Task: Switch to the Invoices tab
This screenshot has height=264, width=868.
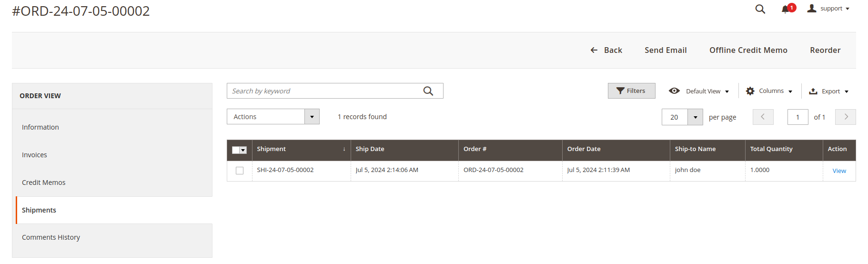Action: tap(34, 155)
